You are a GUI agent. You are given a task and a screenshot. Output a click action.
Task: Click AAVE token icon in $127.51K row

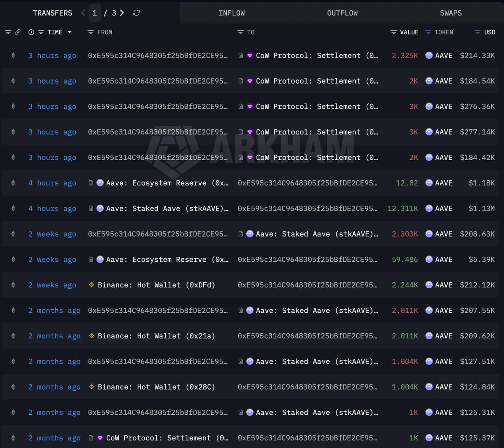(x=429, y=361)
